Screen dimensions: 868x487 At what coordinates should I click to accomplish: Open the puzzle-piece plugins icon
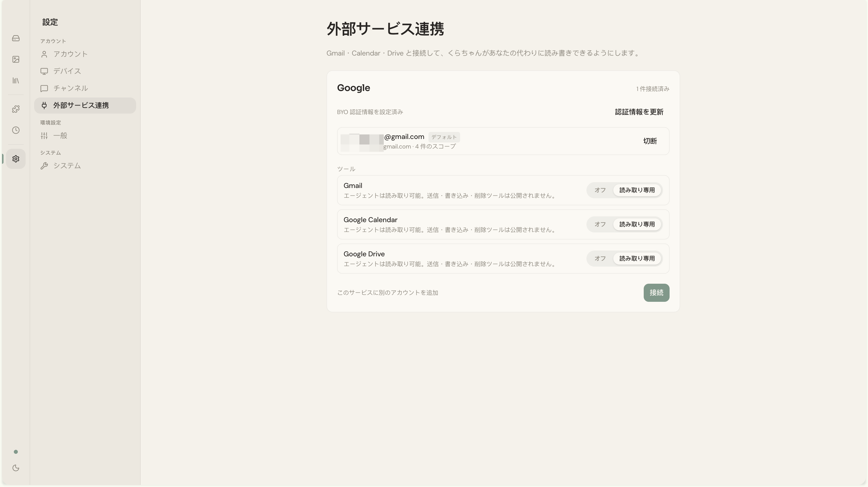pyautogui.click(x=16, y=109)
